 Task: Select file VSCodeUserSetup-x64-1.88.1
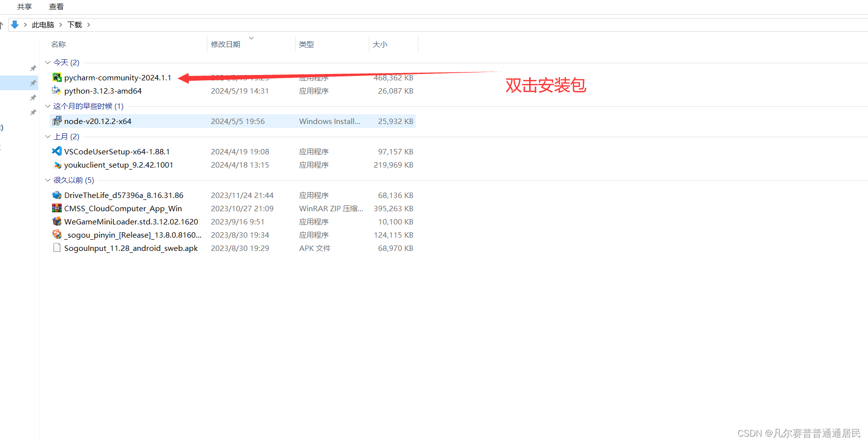pyautogui.click(x=117, y=151)
